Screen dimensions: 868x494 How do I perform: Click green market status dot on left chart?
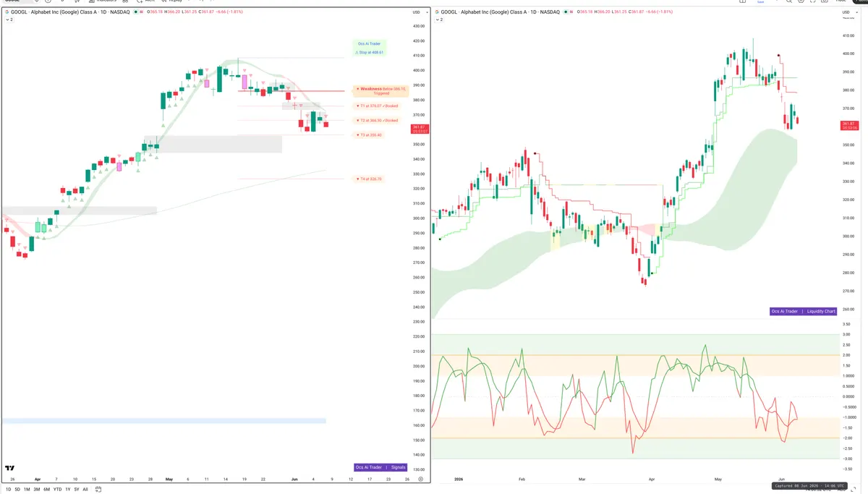pyautogui.click(x=135, y=12)
